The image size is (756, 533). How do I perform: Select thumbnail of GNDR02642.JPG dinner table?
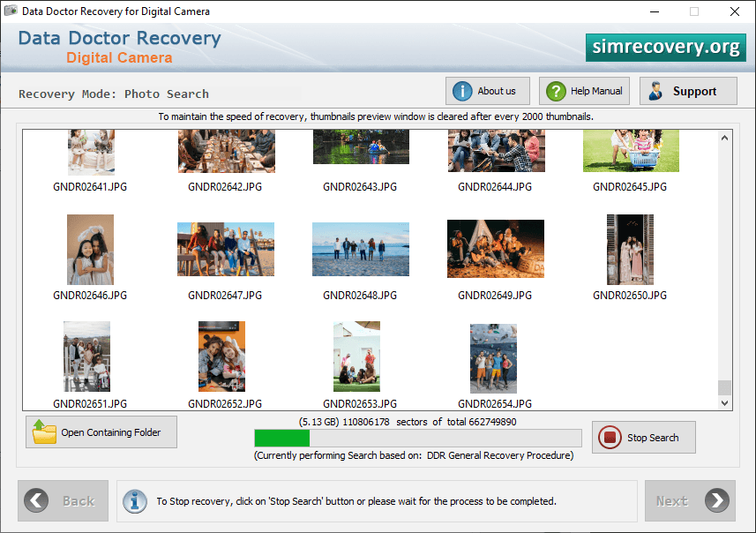[x=226, y=151]
